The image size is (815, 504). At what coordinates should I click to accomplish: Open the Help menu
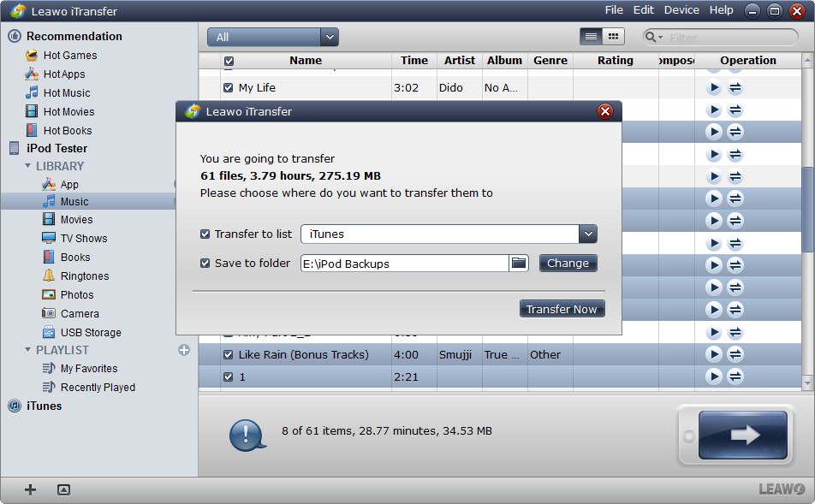click(x=722, y=10)
